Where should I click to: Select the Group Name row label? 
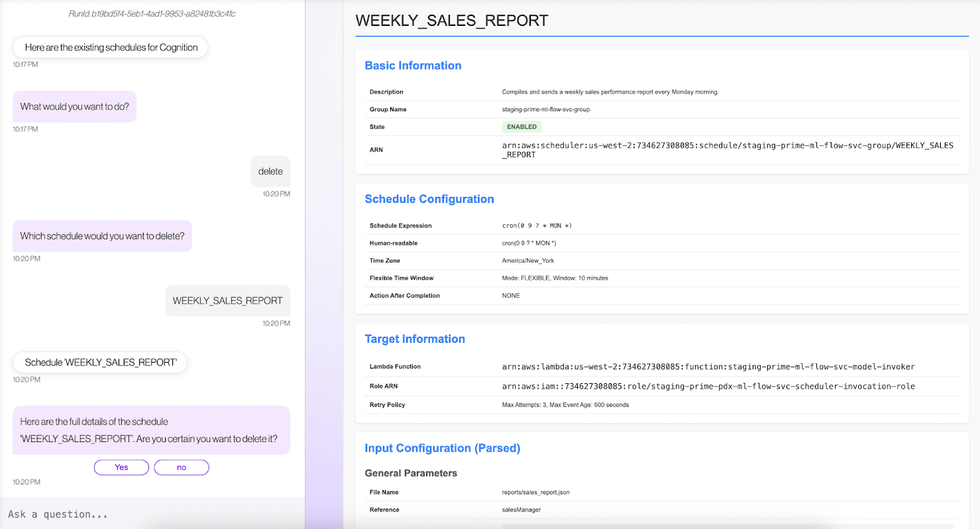tap(388, 109)
